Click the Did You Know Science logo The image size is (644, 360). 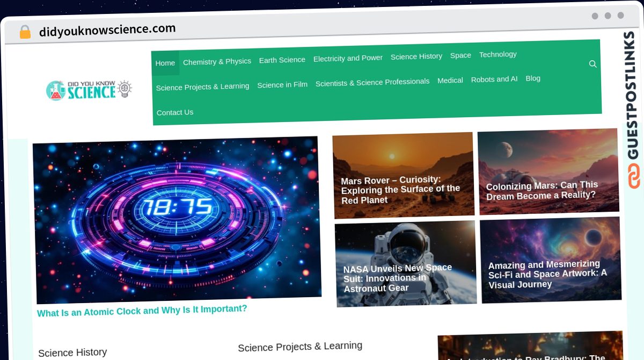click(x=89, y=90)
